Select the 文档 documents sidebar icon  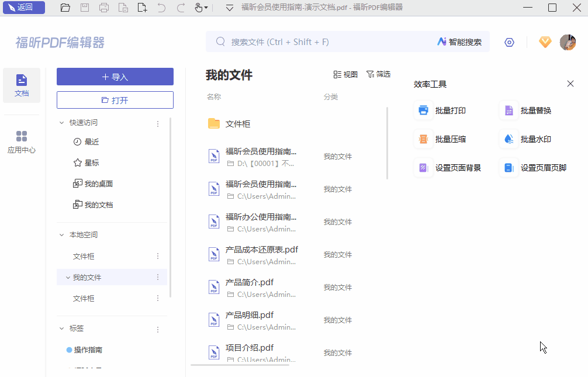22,85
